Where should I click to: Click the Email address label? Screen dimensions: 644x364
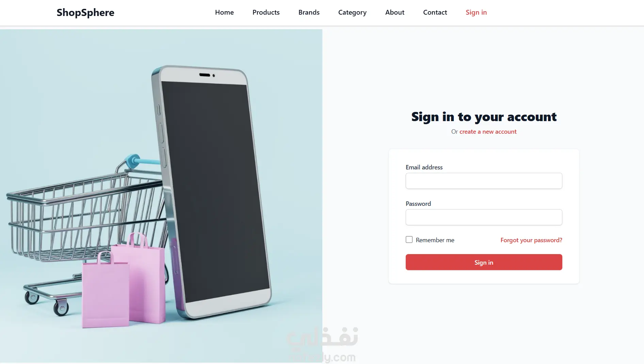coord(424,167)
